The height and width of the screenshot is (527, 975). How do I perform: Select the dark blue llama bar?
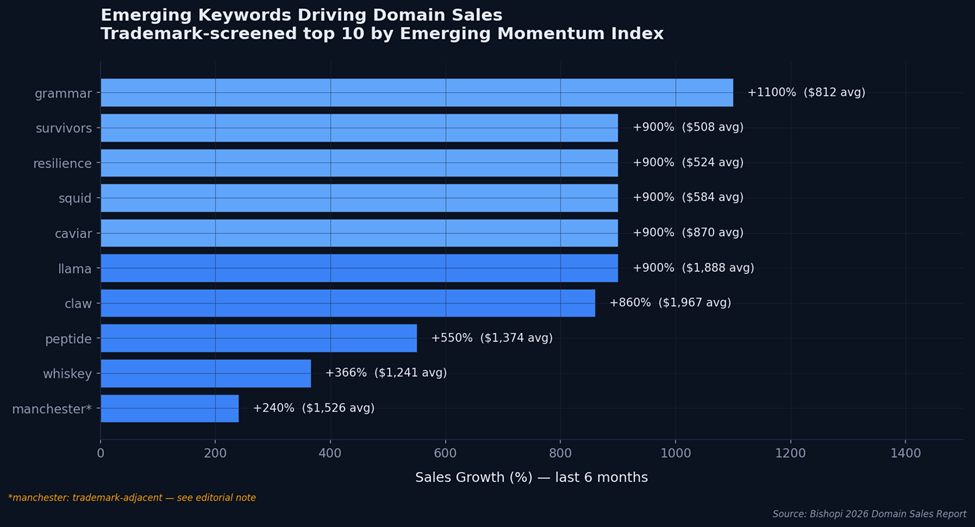[x=359, y=268]
